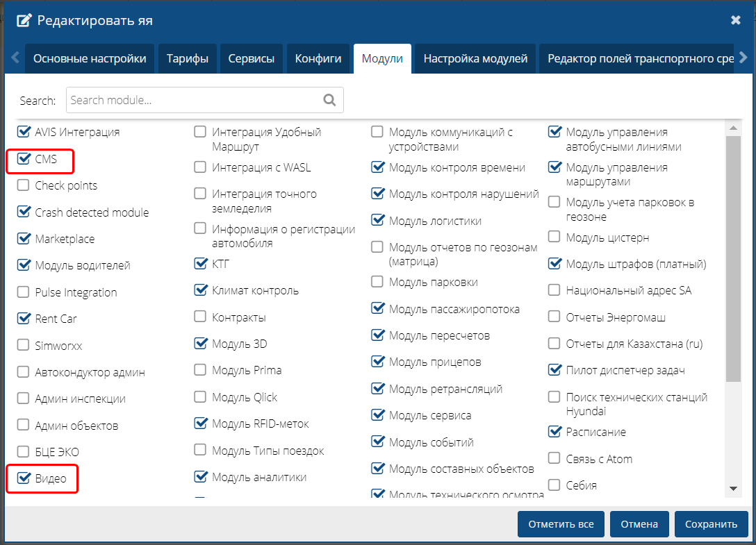Viewport: 756px width, 545px height.
Task: Close the edit dialog with X
Action: [735, 20]
